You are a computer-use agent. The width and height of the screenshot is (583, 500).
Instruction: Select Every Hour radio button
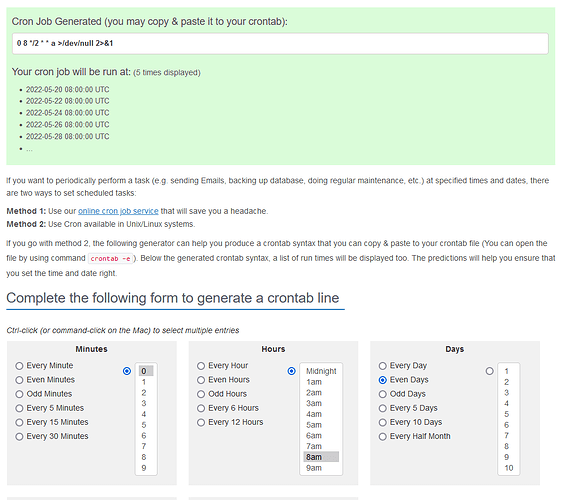[x=201, y=366]
